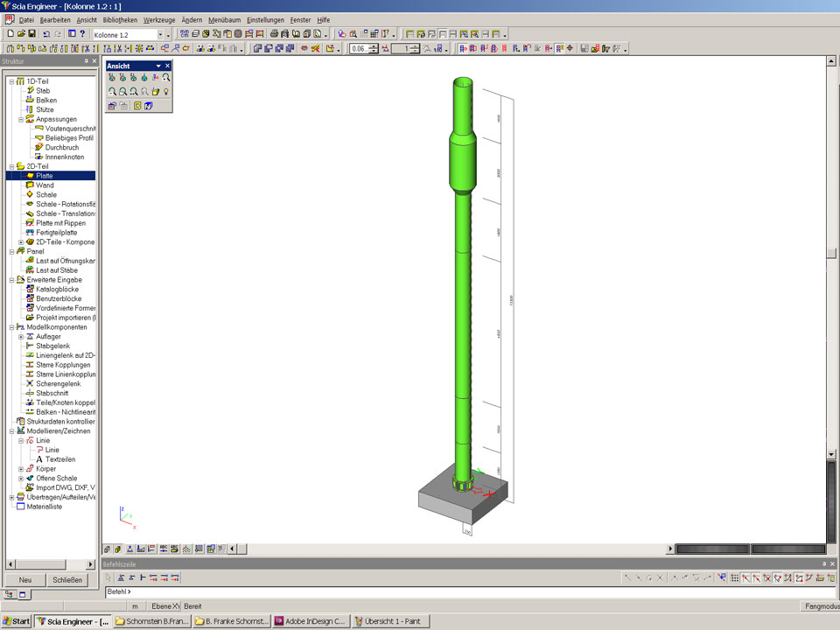The image size is (840, 630).
Task: Click the Print icon in main toolbar
Action: click(274, 34)
